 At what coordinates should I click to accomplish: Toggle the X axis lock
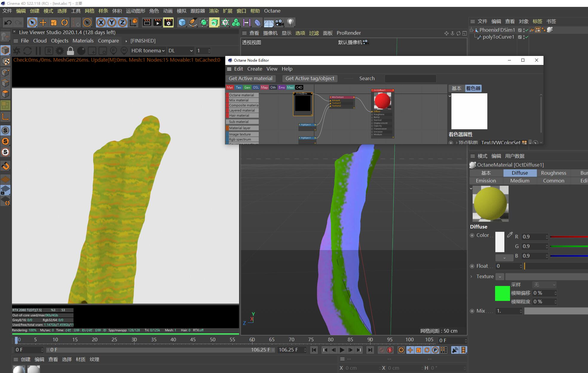[101, 22]
